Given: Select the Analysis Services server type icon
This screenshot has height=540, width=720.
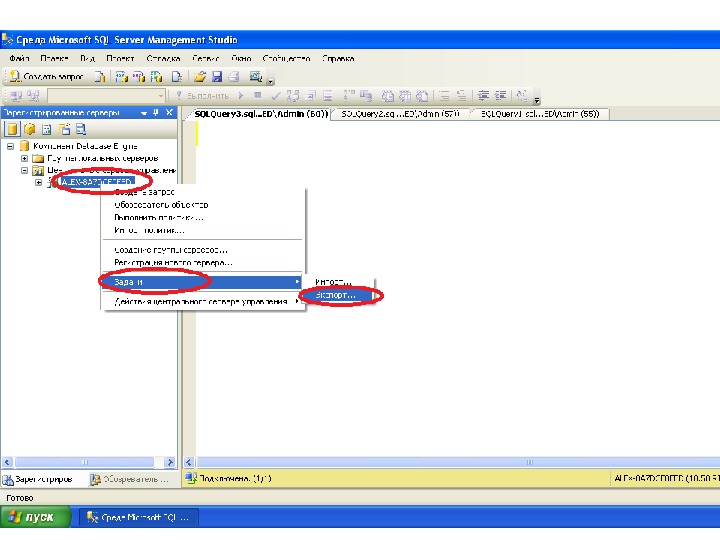Looking at the screenshot, I should click(30, 129).
